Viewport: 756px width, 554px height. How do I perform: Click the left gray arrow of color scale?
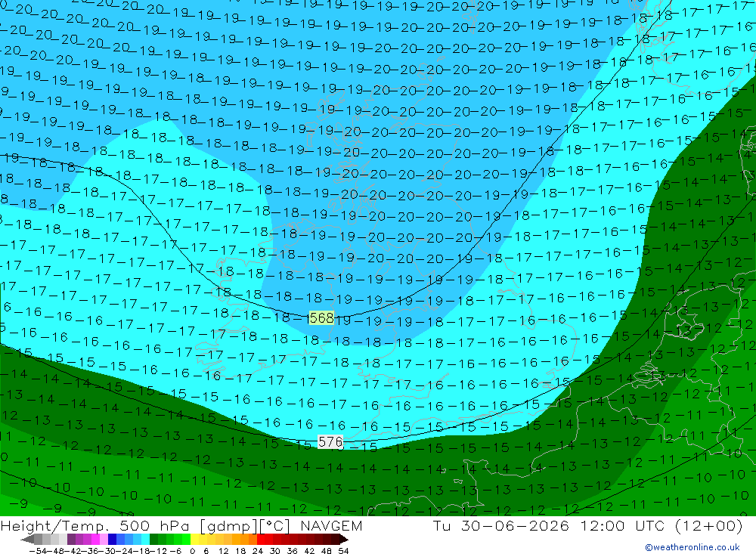pyautogui.click(x=27, y=540)
